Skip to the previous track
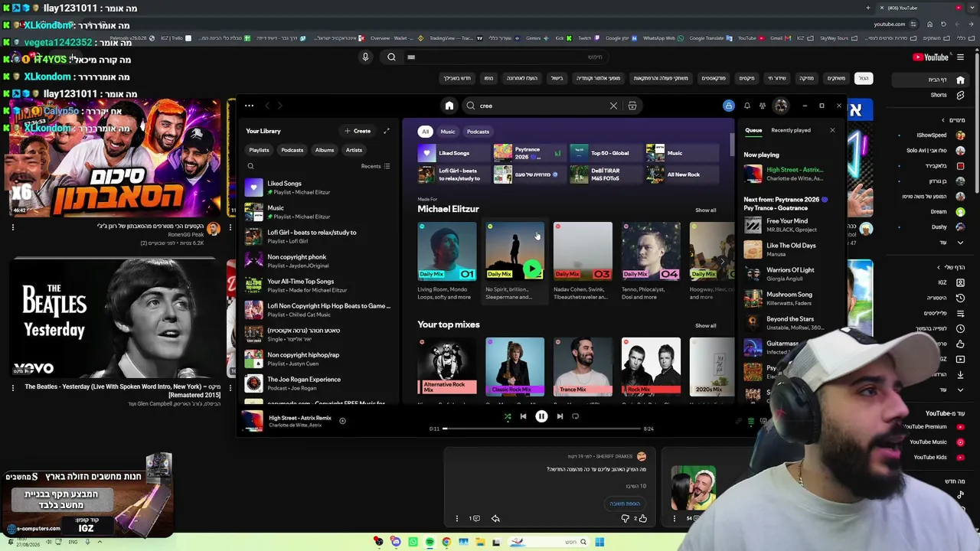Screen dimensions: 980x551 tap(523, 416)
